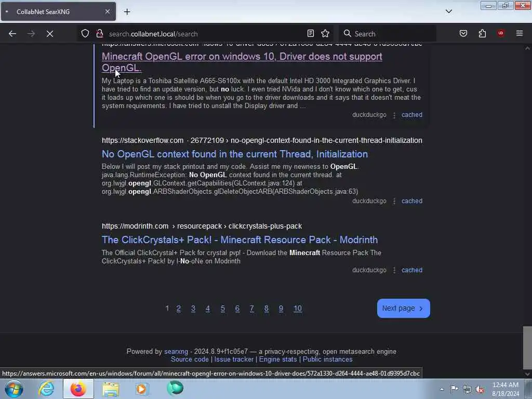Screen dimensions: 532x399
Task: Click the modrinth.com result URL
Action: pyautogui.click(x=202, y=227)
